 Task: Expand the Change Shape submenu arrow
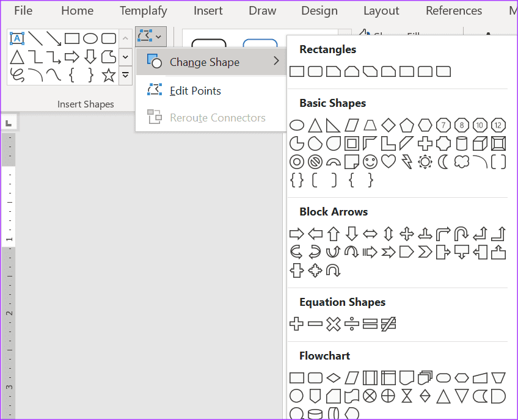point(277,61)
